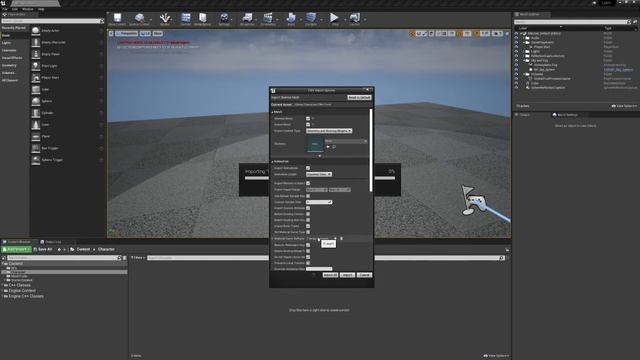Image resolution: width=640 pixels, height=360 pixels.
Task: Open the Skeleton asset picker dropdown
Action: point(346,141)
